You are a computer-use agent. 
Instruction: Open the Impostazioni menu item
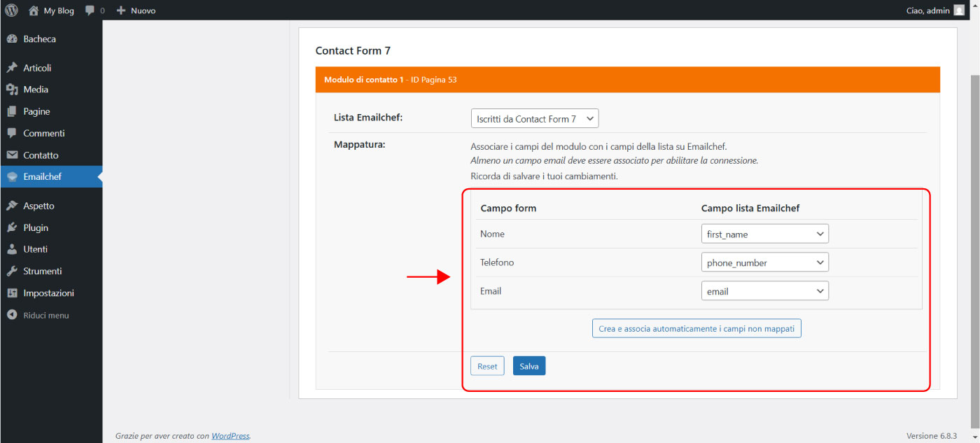(x=48, y=293)
